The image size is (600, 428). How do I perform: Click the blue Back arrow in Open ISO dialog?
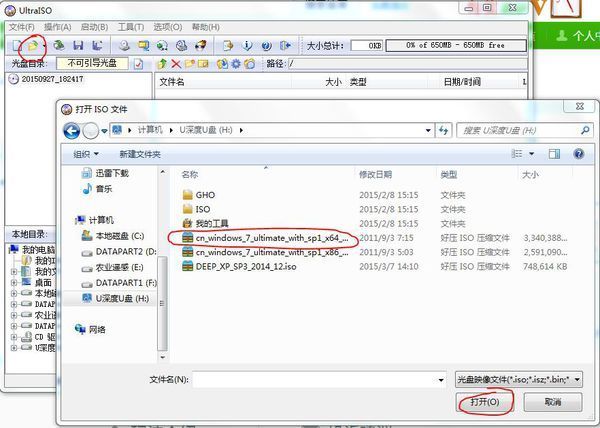coord(72,131)
